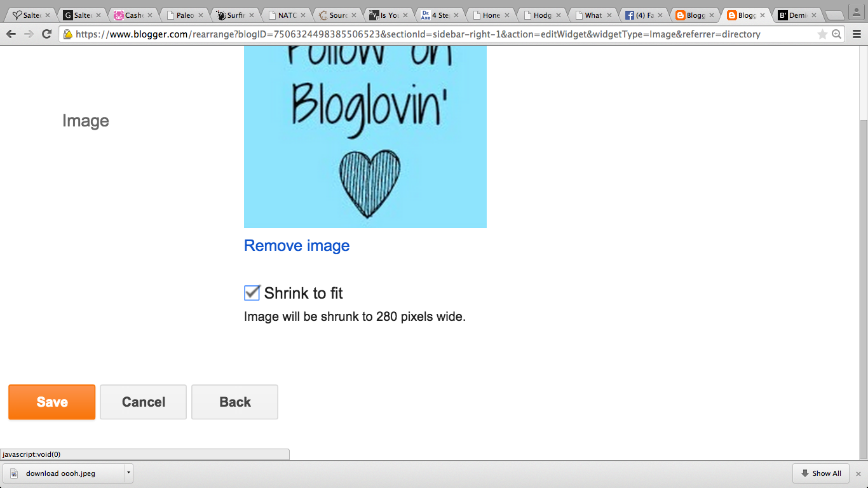Switch to the Salte tab with G favicon
The image size is (868, 488).
[x=83, y=15]
